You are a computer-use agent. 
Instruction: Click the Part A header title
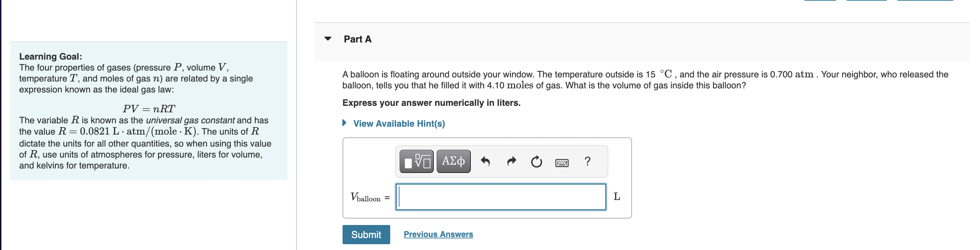[357, 39]
